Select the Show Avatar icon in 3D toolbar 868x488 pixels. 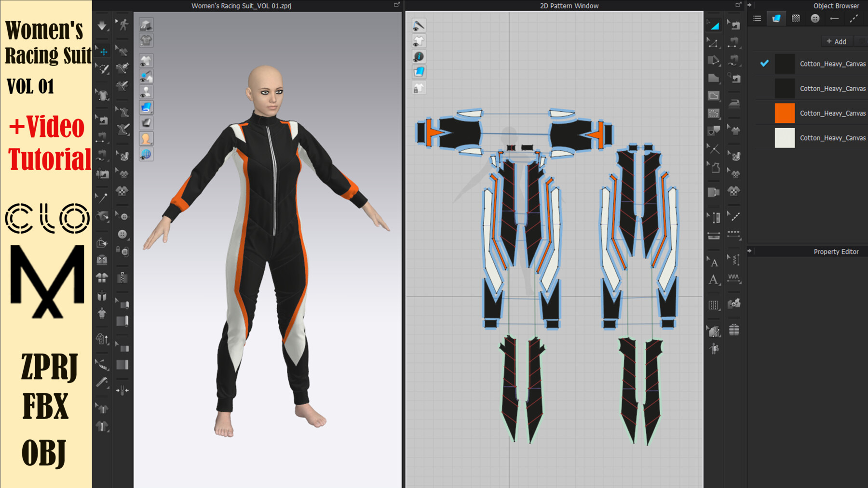pyautogui.click(x=146, y=92)
